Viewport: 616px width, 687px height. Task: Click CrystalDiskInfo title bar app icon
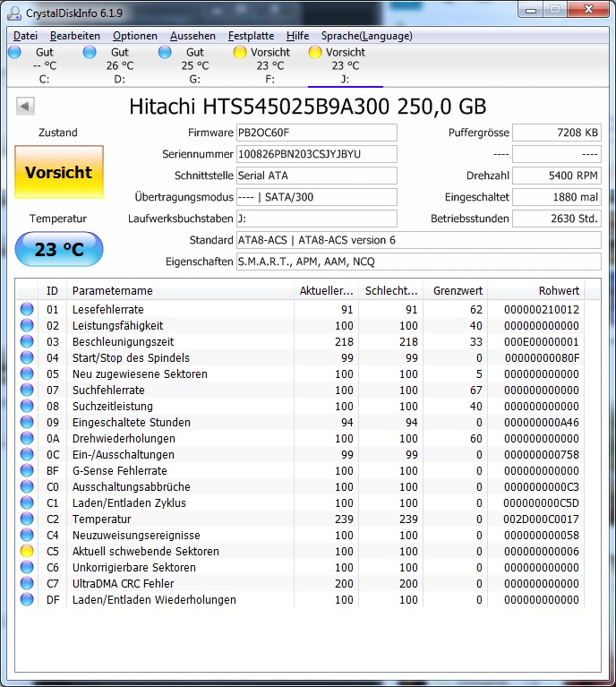pyautogui.click(x=13, y=12)
